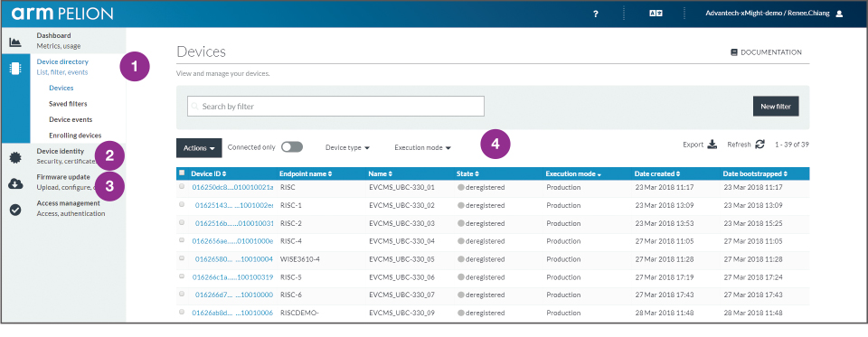Go to Saved filters submenu item
Viewport: 868px width, 337px height.
pyautogui.click(x=68, y=104)
